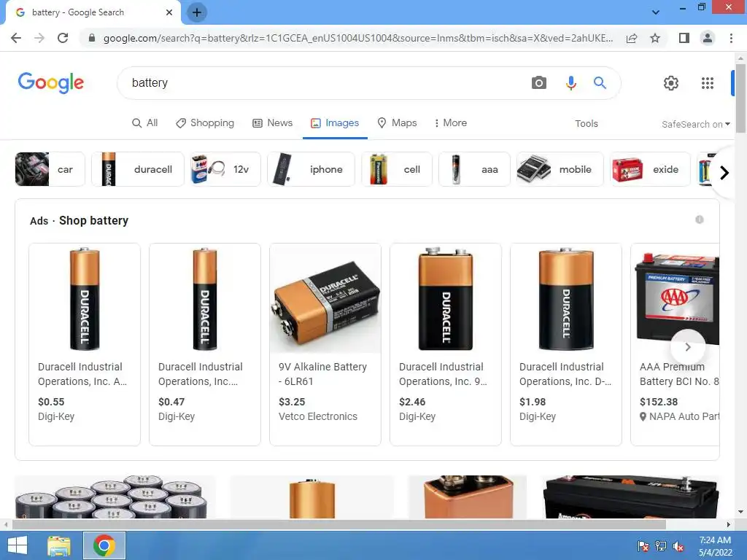Open the Google apps grid

click(708, 83)
